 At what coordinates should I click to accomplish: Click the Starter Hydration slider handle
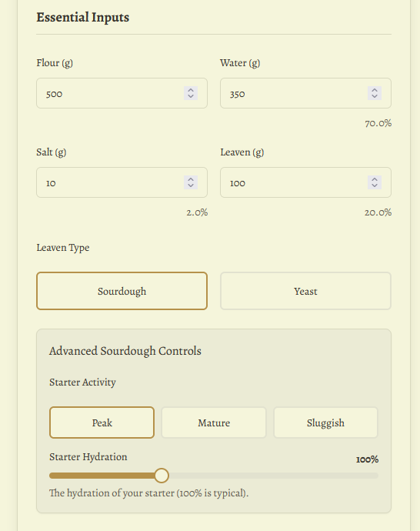point(162,476)
